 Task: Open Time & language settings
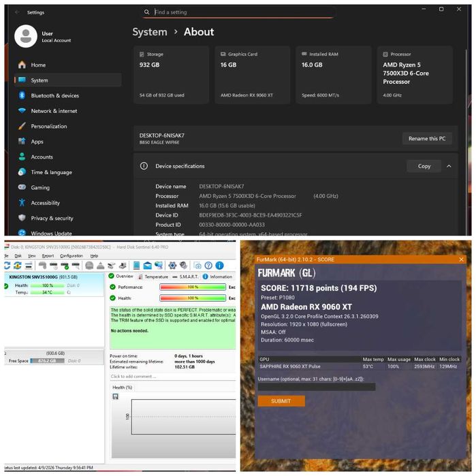67,172
